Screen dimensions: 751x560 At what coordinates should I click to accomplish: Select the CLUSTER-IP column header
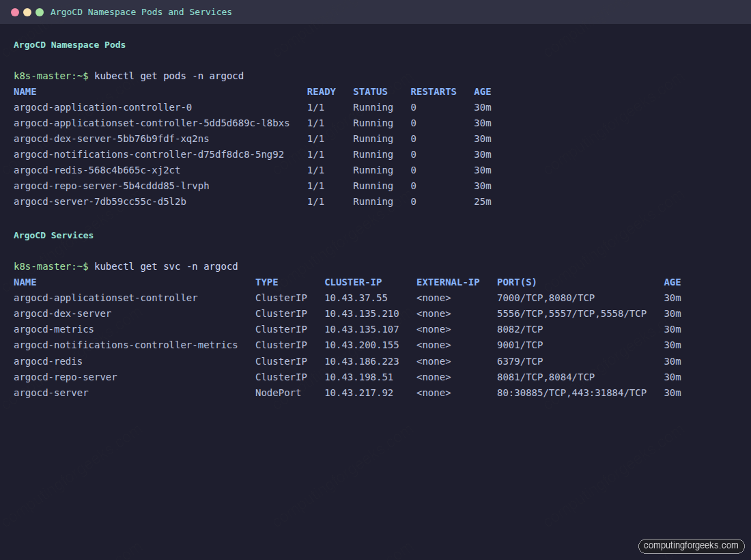click(353, 282)
